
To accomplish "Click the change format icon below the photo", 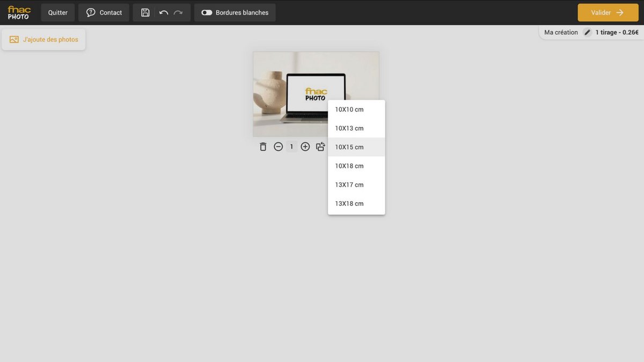I will pos(320,146).
